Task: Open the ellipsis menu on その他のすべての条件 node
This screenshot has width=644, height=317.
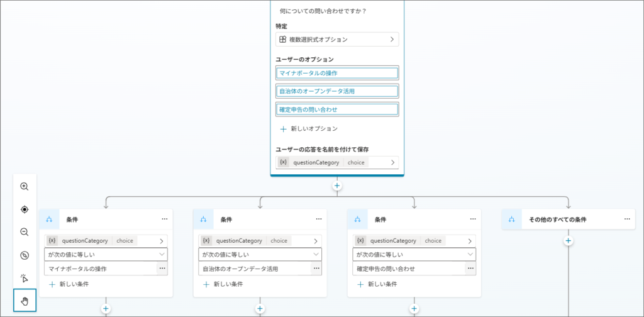Action: [x=627, y=219]
